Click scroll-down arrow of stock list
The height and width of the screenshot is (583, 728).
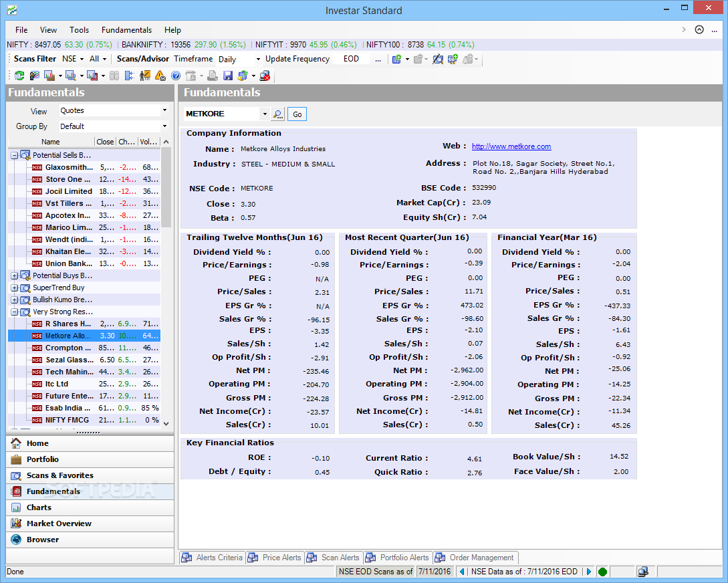[166, 423]
